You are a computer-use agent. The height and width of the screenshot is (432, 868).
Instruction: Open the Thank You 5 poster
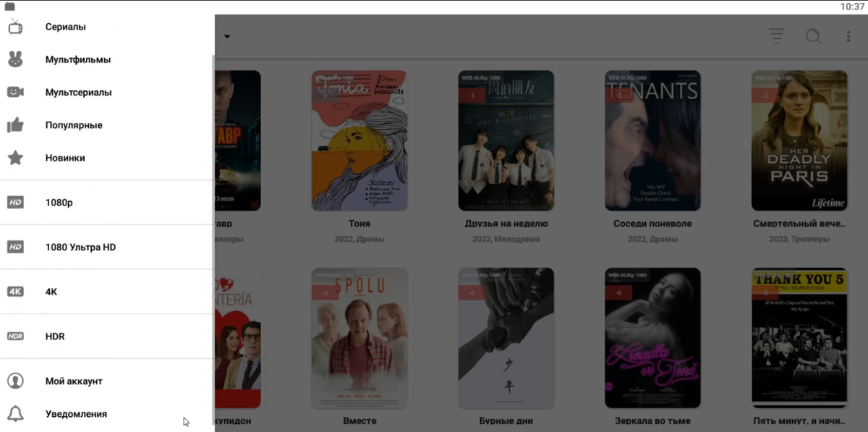[799, 338]
